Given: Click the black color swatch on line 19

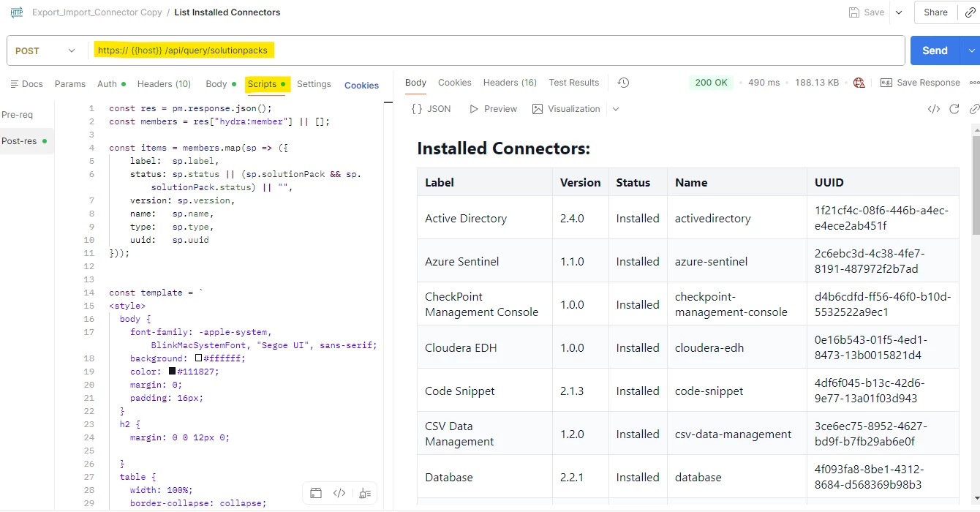Looking at the screenshot, I should [x=173, y=372].
